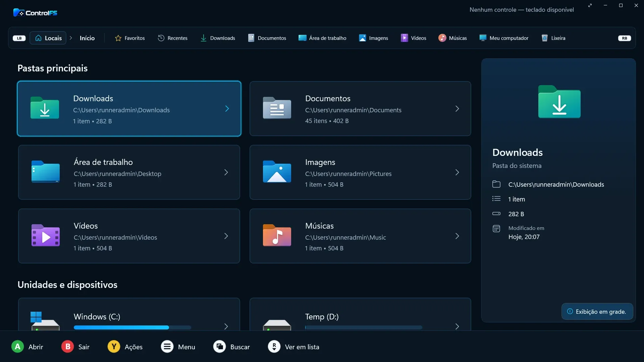
Task: Click the path C:\Users\runneradmin\Downloads in details
Action: click(556, 184)
